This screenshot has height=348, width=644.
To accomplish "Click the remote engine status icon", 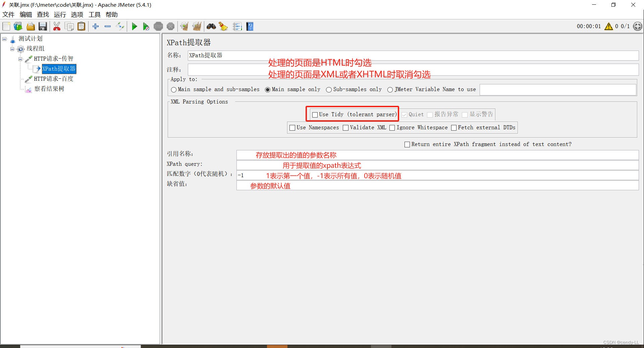I will (x=638, y=26).
